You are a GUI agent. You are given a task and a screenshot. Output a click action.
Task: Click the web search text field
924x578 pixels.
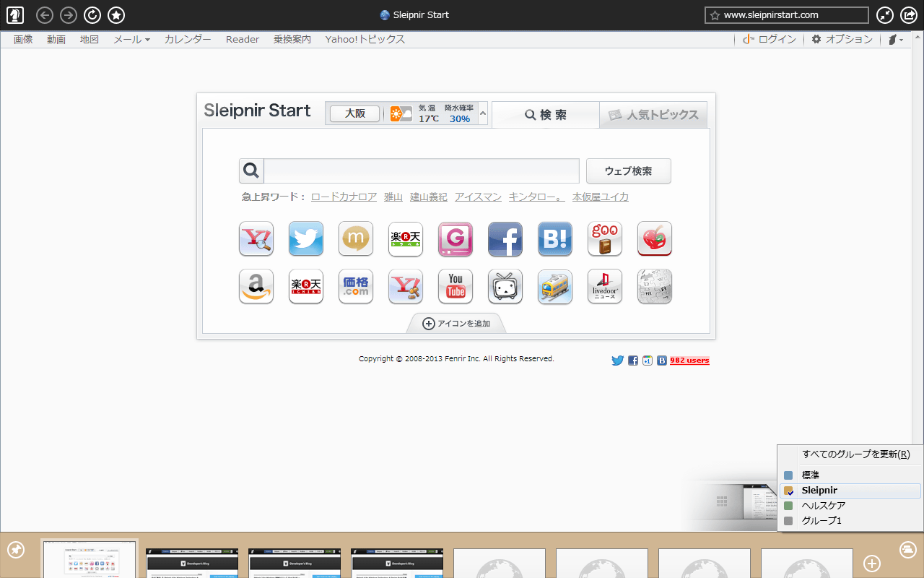[x=422, y=171]
